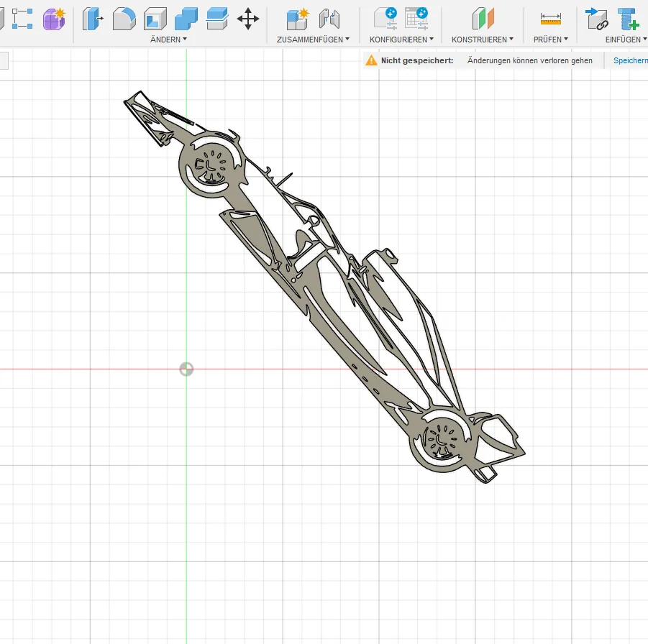Open the configuration table icon

tap(416, 19)
